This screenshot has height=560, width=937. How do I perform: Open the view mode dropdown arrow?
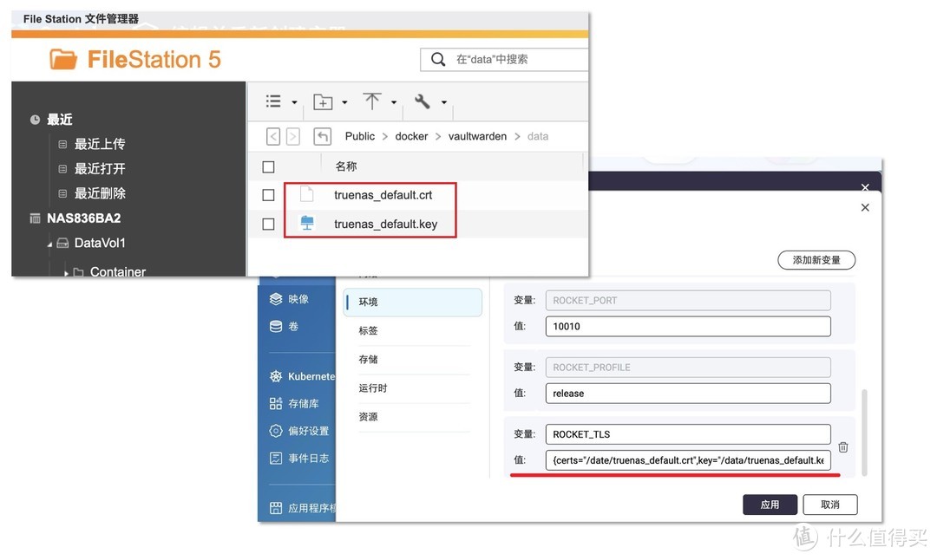pyautogui.click(x=294, y=102)
